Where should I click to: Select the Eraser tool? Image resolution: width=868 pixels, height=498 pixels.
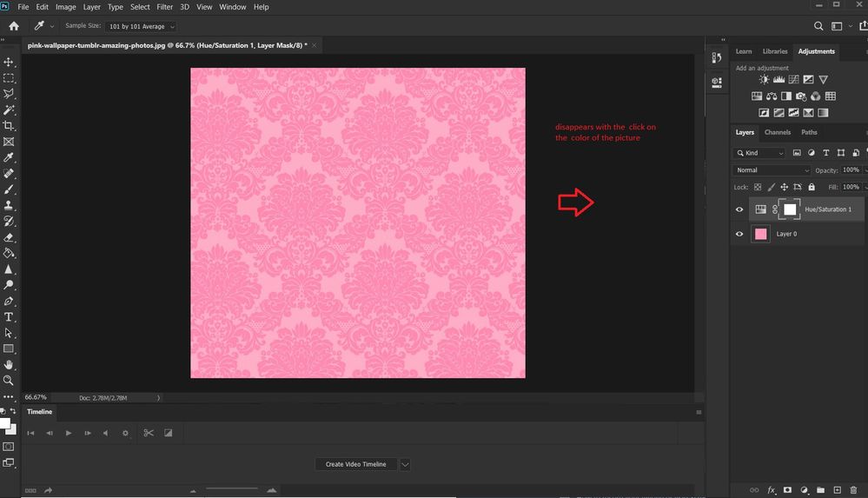9,237
